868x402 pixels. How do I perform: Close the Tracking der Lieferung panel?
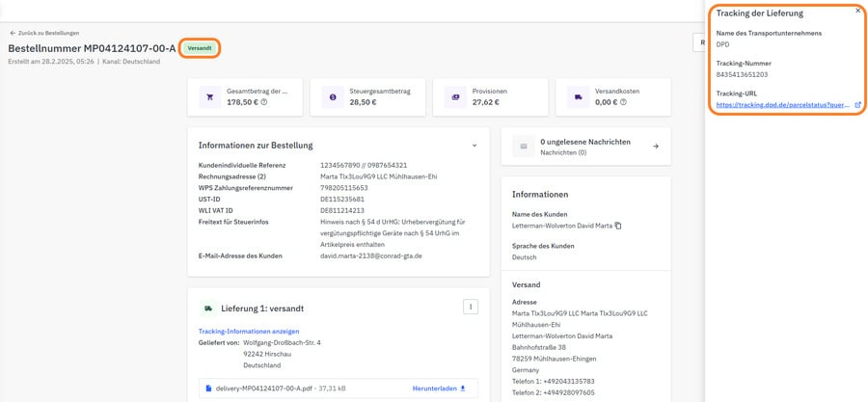tap(858, 11)
